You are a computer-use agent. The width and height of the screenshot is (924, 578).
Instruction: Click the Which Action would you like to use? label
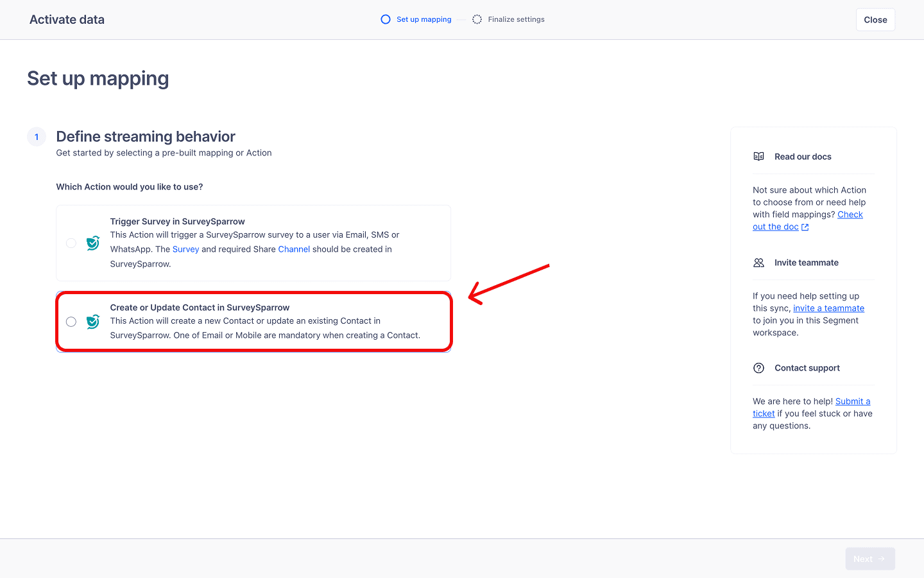130,187
